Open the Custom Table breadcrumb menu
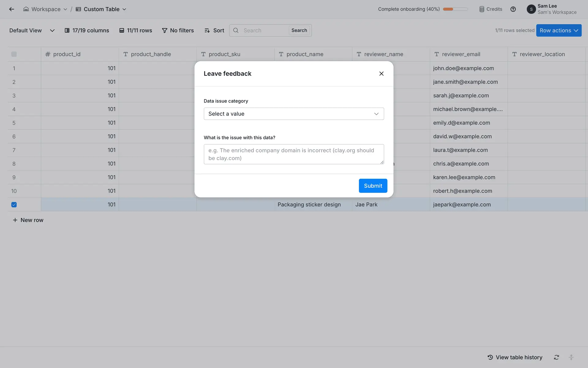This screenshot has width=588, height=368. (x=101, y=9)
